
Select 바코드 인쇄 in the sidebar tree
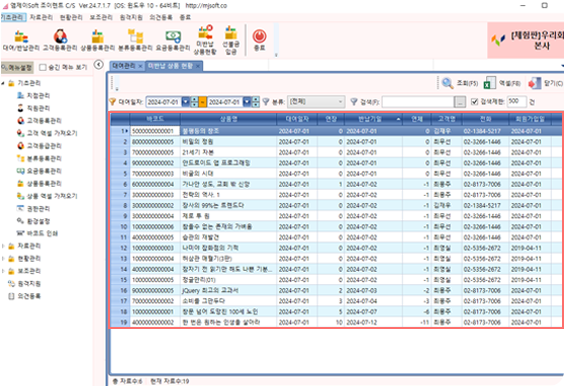click(37, 233)
